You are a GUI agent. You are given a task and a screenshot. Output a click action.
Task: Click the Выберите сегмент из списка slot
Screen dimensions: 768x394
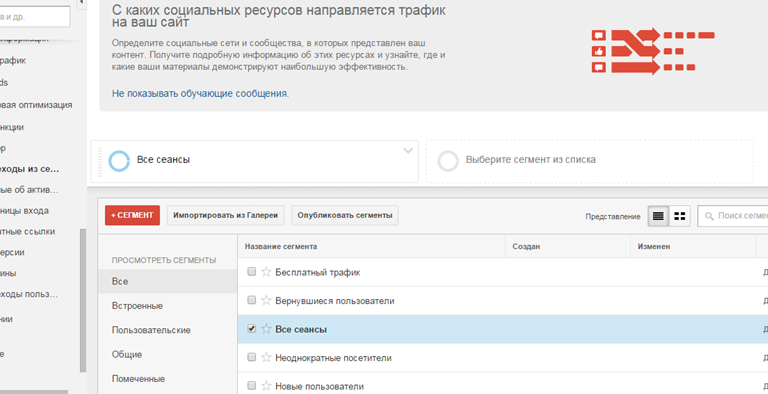[589, 162]
